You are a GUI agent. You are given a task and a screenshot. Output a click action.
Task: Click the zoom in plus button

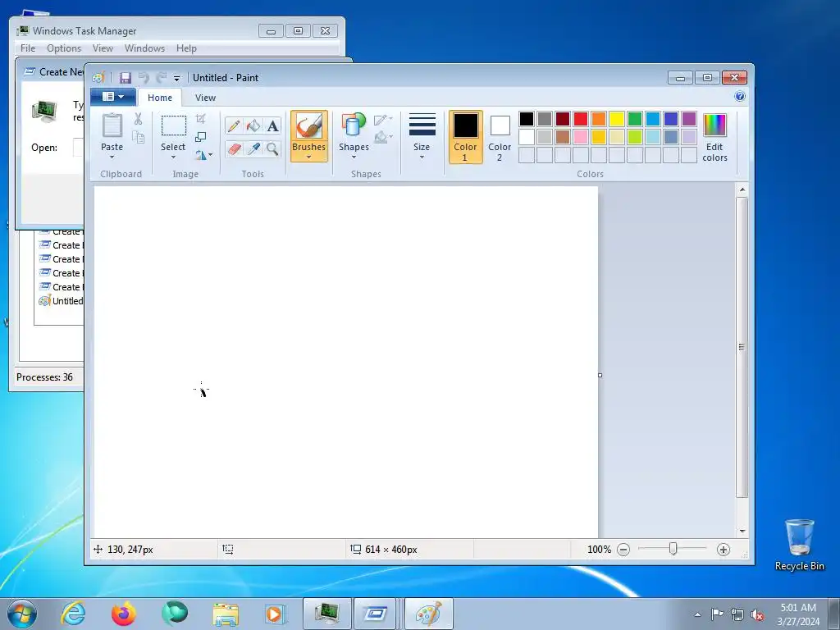click(724, 549)
